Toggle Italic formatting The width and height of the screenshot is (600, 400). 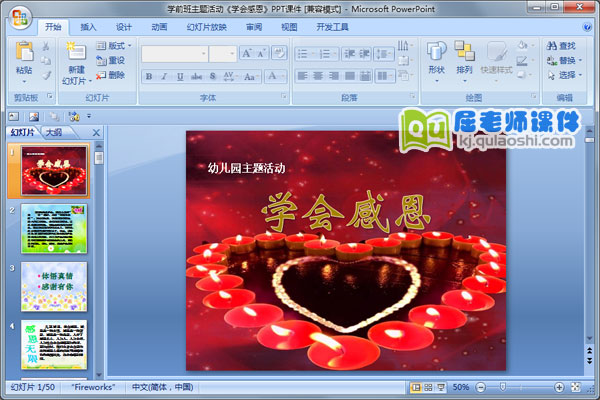click(164, 77)
